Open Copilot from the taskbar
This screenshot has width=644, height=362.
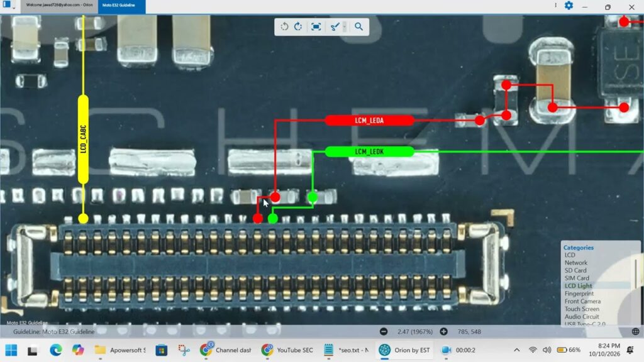pyautogui.click(x=77, y=350)
